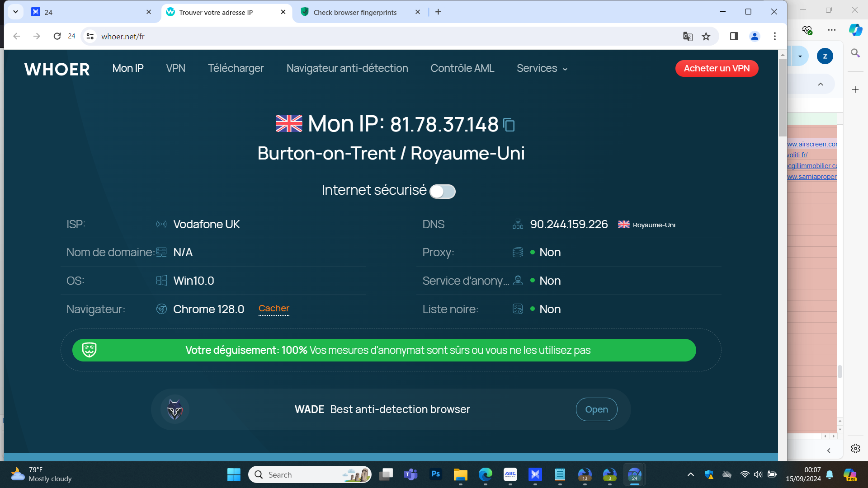This screenshot has height=488, width=868.
Task: Open the Chrome side panel icon
Action: [x=734, y=37]
